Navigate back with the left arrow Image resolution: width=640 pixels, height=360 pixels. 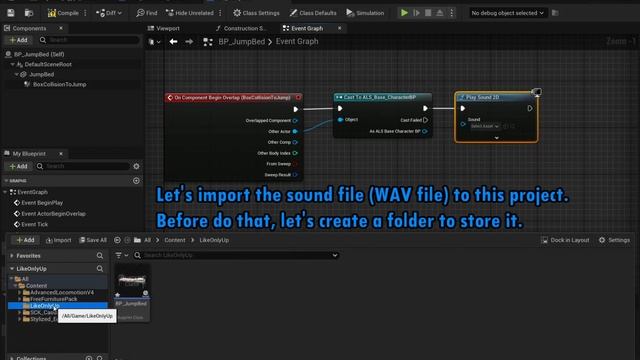(173, 42)
